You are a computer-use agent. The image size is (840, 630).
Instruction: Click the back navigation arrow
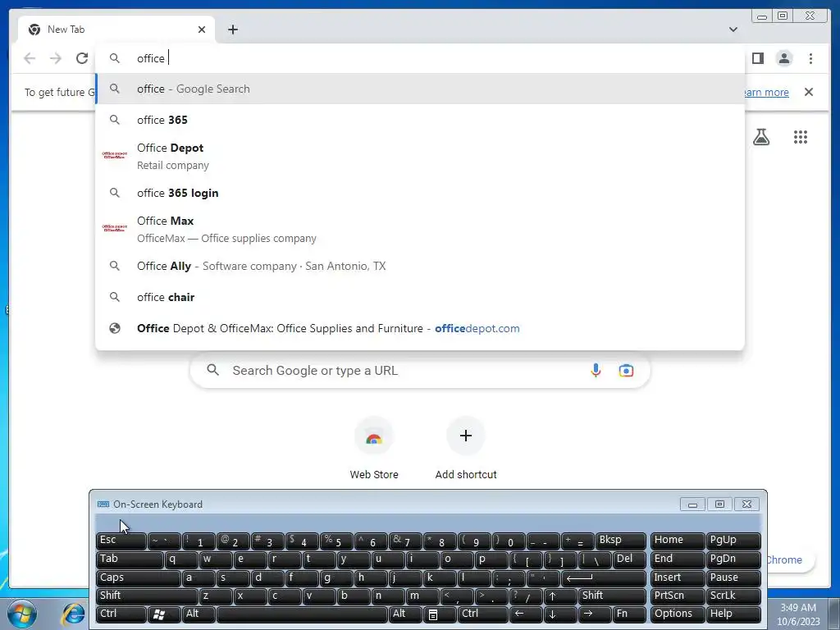30,58
